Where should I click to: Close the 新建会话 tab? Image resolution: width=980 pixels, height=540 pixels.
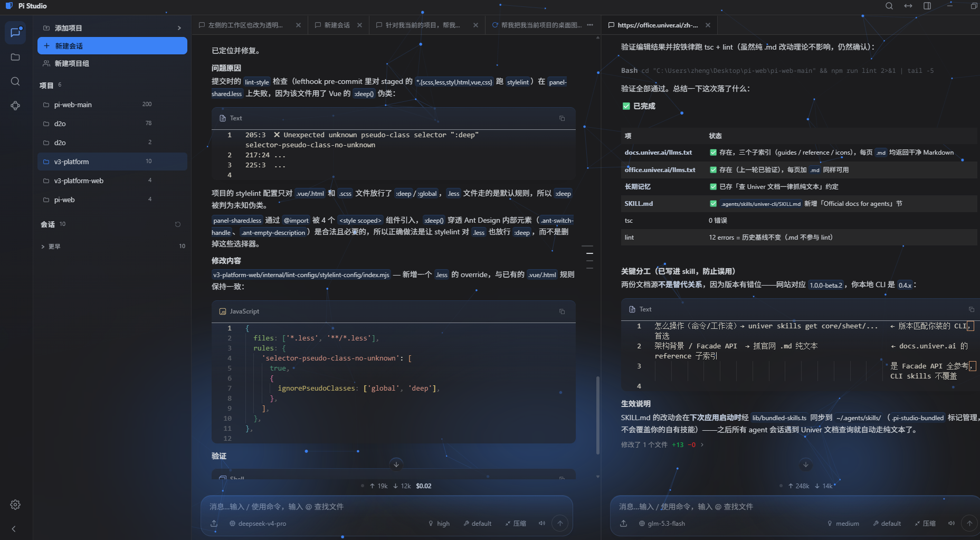point(359,25)
